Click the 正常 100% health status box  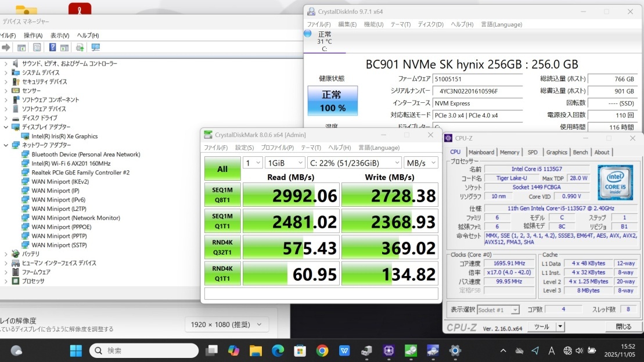point(332,101)
